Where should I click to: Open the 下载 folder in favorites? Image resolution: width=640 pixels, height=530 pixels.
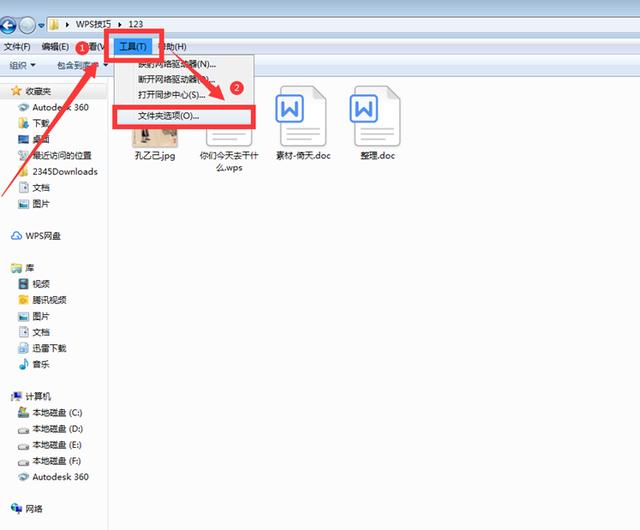pyautogui.click(x=41, y=123)
